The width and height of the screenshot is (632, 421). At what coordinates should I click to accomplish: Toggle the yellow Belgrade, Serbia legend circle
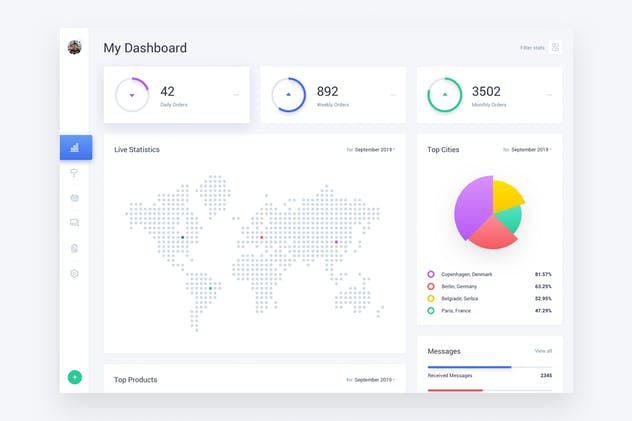[x=431, y=299]
